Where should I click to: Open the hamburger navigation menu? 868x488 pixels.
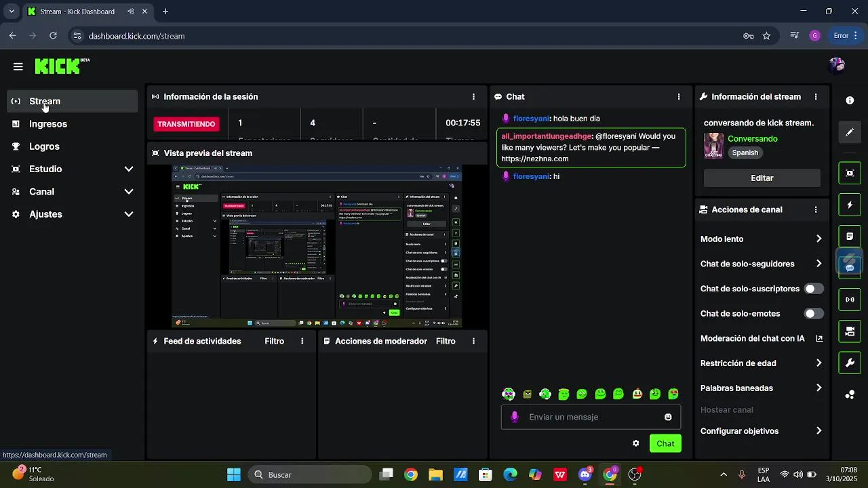18,66
